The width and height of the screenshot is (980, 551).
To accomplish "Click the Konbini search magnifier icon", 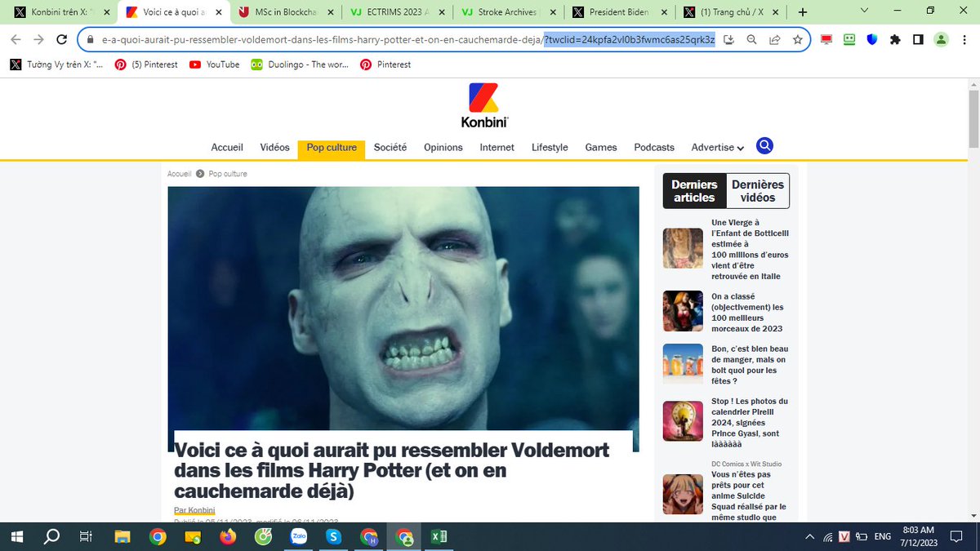I will (764, 146).
